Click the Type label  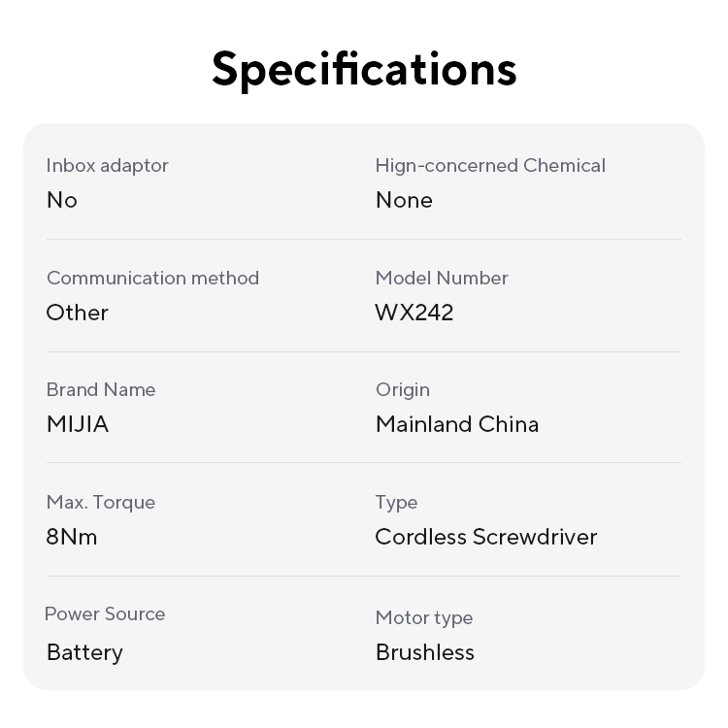coord(396,502)
